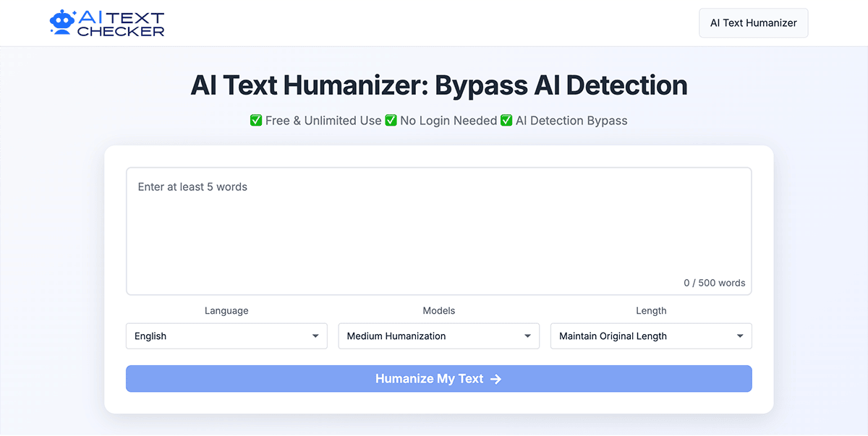This screenshot has width=868, height=436.
Task: Click the 'Language' label above the dropdown
Action: pyautogui.click(x=226, y=311)
